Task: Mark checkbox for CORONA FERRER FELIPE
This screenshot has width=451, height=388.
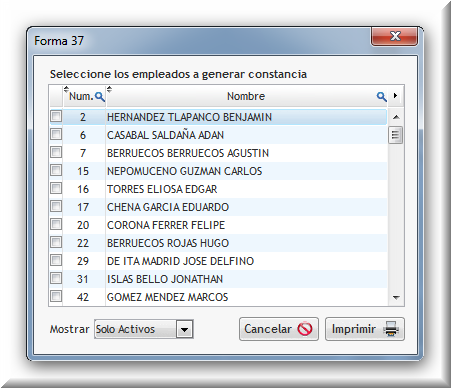Action: coord(56,224)
